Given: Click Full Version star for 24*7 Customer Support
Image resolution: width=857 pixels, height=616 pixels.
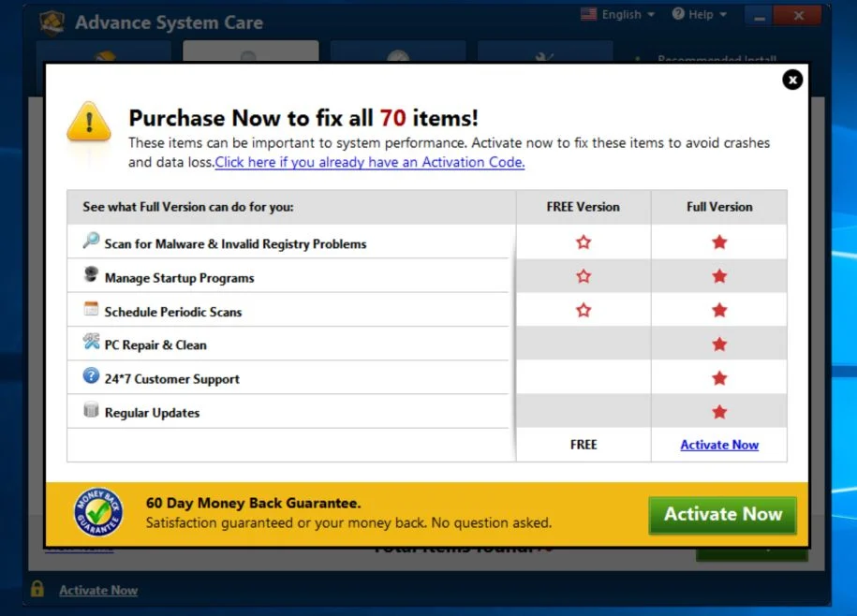Looking at the screenshot, I should [x=719, y=378].
